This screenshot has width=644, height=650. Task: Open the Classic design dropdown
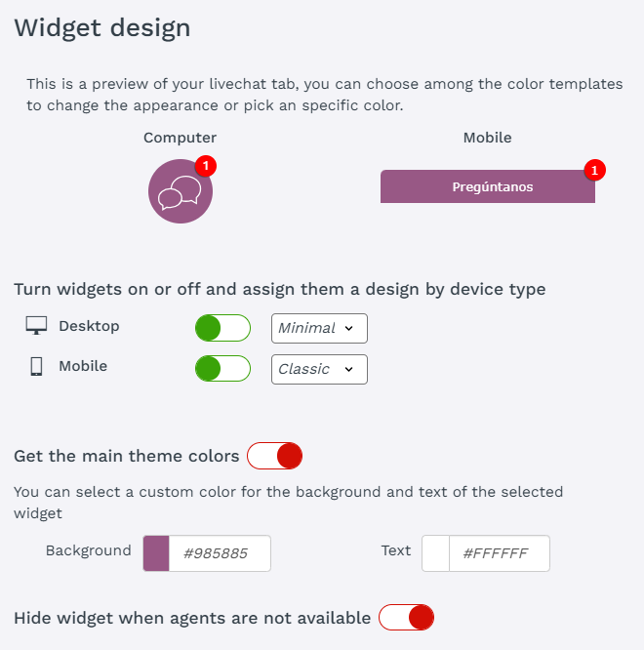point(319,369)
